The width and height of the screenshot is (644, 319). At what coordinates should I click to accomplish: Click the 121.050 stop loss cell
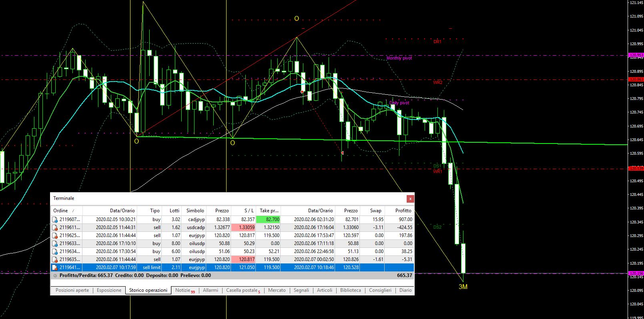point(243,267)
